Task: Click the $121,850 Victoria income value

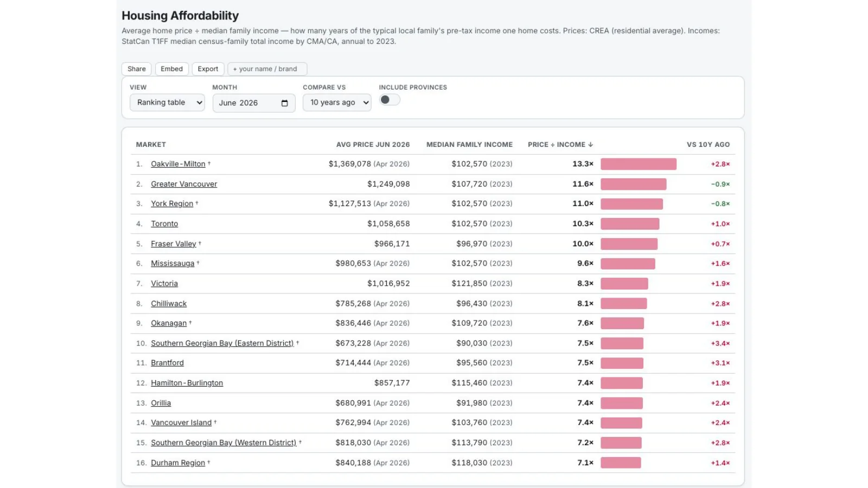Action: [x=470, y=284]
